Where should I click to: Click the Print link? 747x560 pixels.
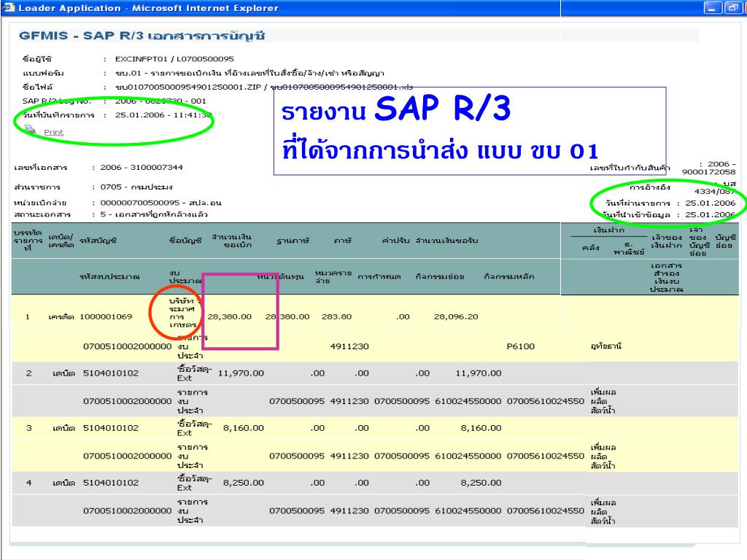pos(53,132)
